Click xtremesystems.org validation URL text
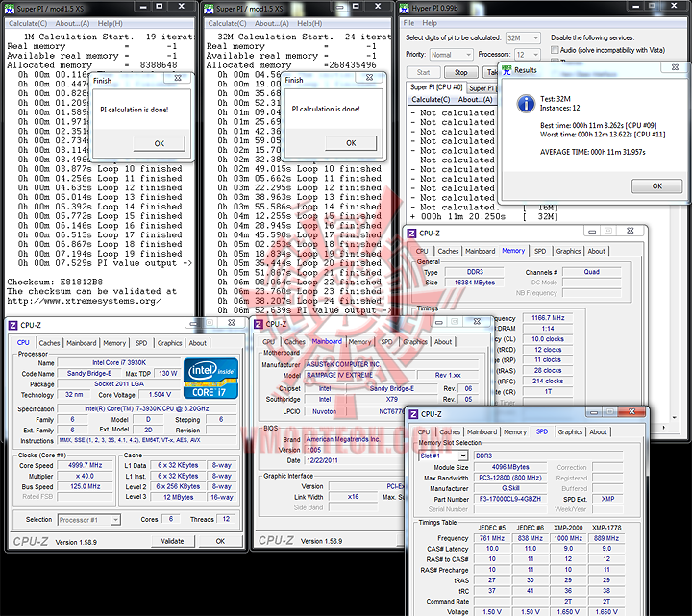Viewport: 692px width, 616px height. pos(85,301)
